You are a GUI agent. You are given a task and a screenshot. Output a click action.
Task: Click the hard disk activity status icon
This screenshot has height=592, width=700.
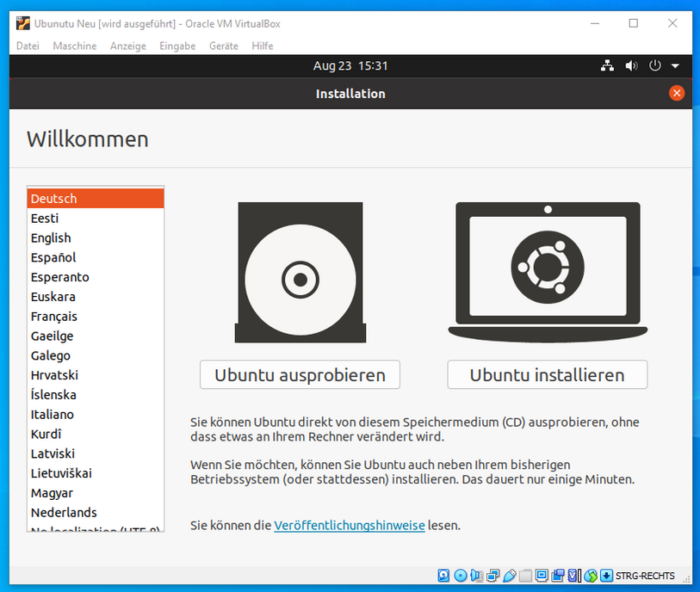(444, 576)
